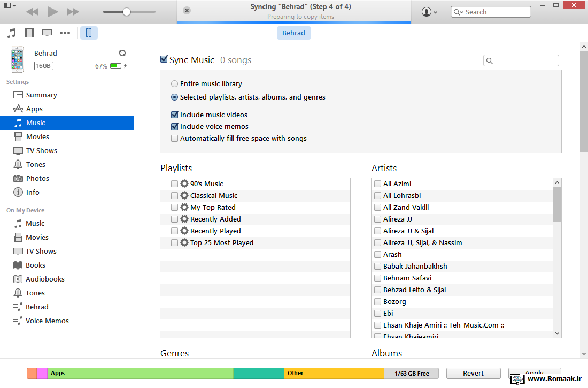Check the Recently Played playlist
This screenshot has height=388, width=588.
(x=174, y=231)
